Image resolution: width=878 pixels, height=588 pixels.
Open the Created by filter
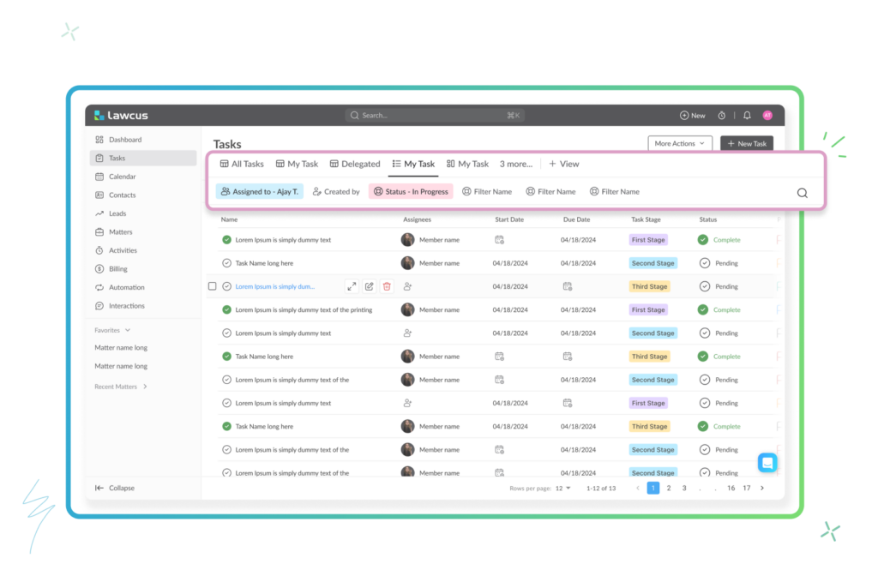tap(336, 191)
